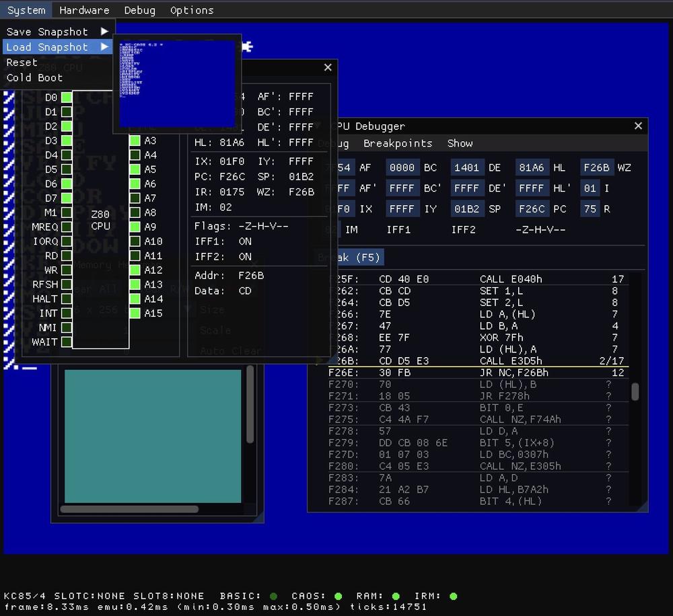Click the WAIT pin indicator
The image size is (673, 616).
click(x=67, y=342)
